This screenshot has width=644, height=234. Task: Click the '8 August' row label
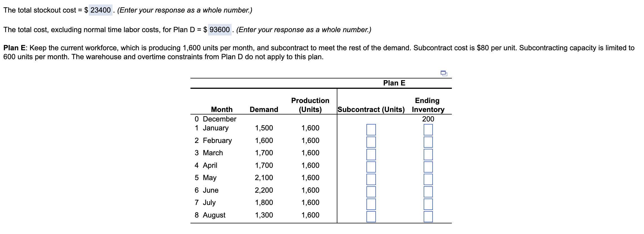point(210,215)
